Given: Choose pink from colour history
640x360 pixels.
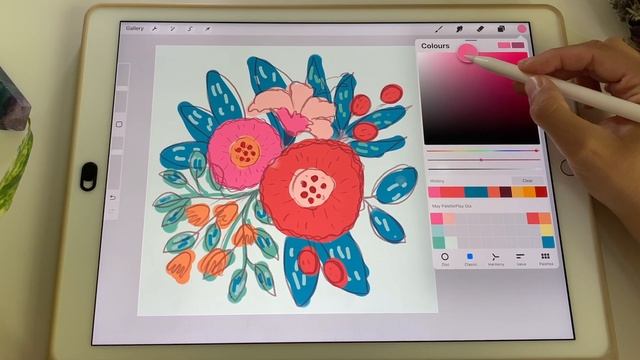Looking at the screenshot, I should pyautogui.click(x=434, y=192).
